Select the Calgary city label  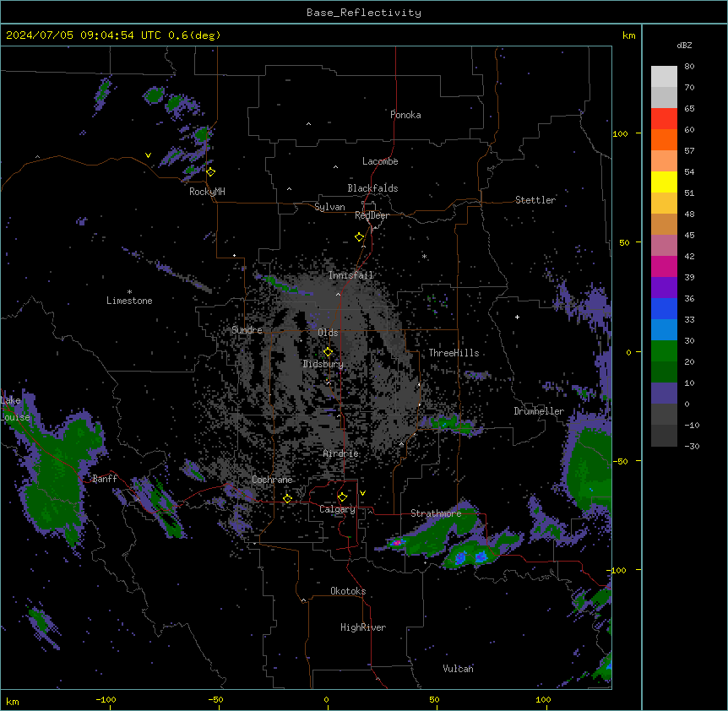pos(337,509)
